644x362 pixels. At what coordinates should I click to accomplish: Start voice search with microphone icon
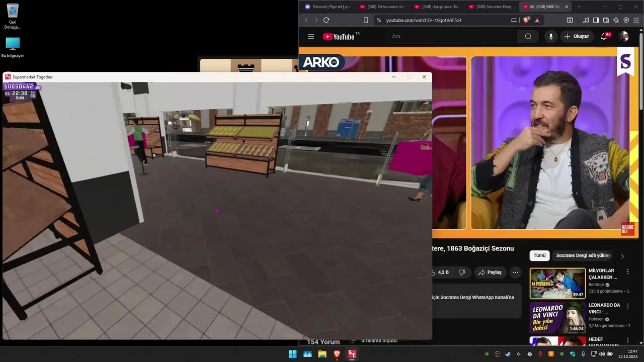pos(551,36)
